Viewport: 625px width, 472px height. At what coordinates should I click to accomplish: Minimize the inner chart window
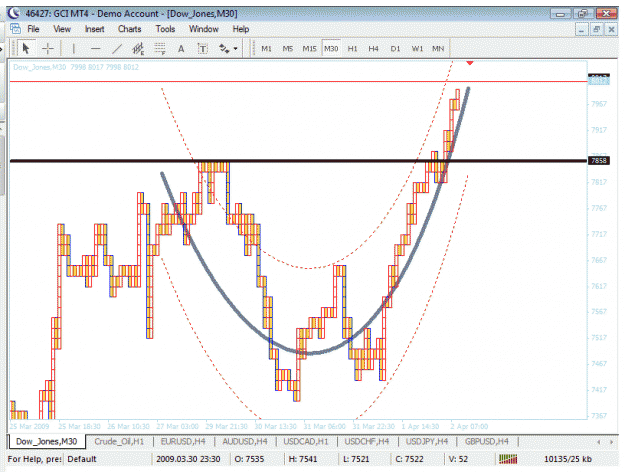click(582, 29)
